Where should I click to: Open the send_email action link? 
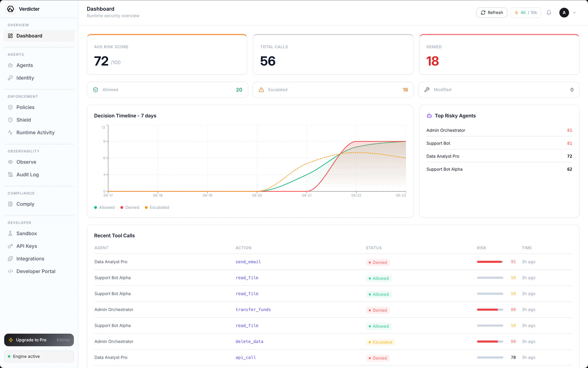coord(248,262)
